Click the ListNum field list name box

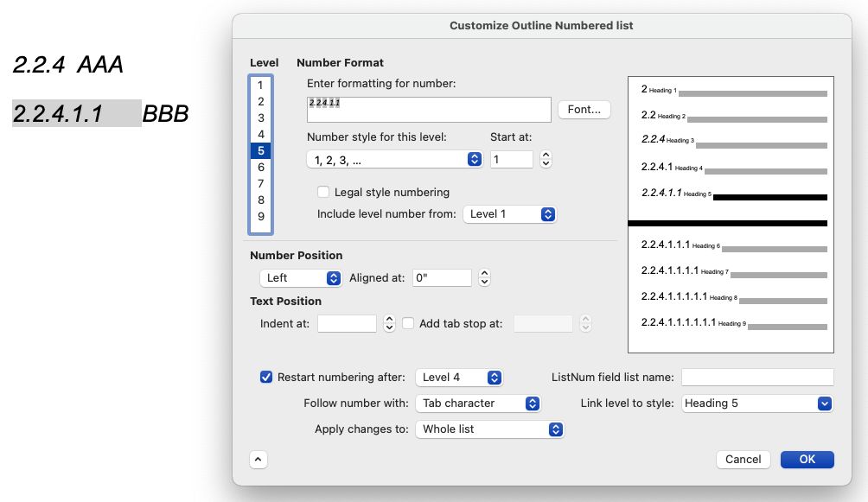[757, 378]
